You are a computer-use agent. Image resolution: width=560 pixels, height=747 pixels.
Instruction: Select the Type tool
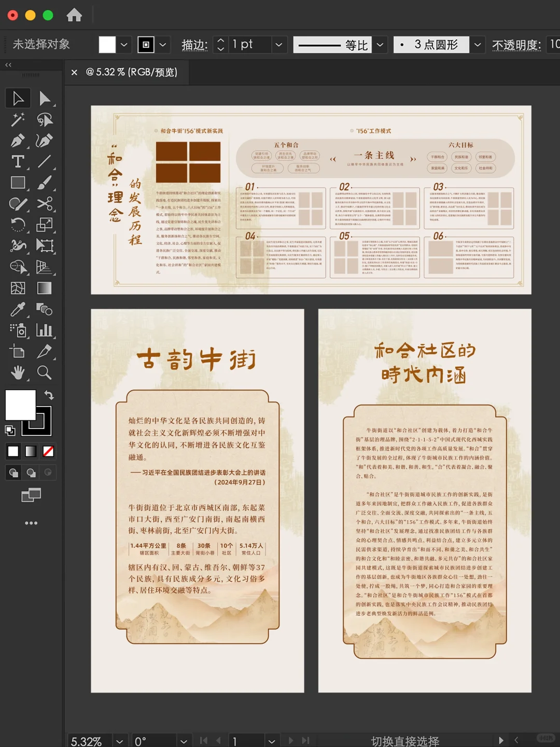(x=18, y=162)
